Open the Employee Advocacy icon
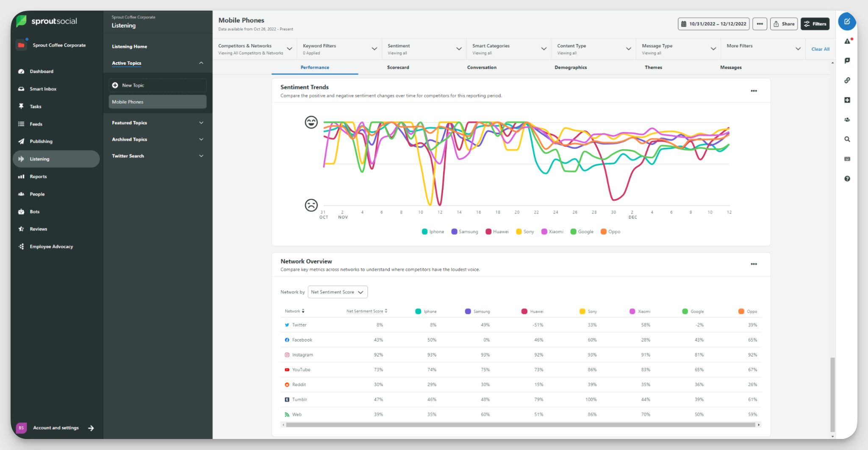The height and width of the screenshot is (450, 868). click(x=21, y=247)
